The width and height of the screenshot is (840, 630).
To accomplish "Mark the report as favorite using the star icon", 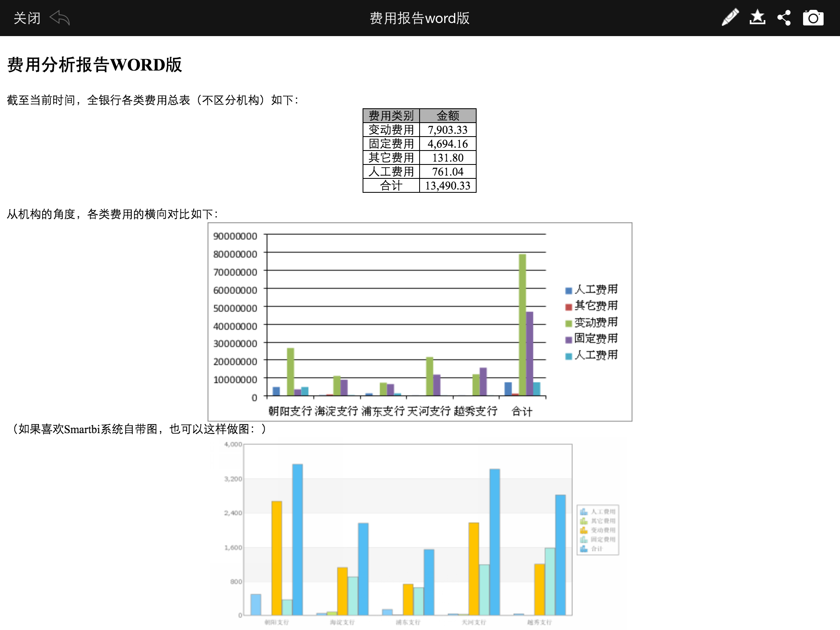I will pos(758,17).
